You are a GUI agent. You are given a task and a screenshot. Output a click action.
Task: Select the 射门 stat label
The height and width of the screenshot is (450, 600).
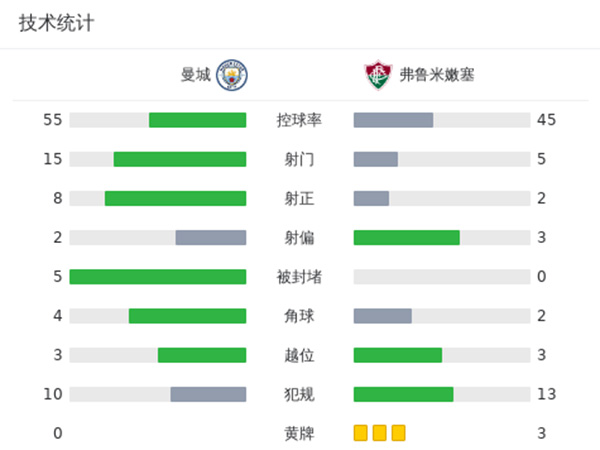299,159
